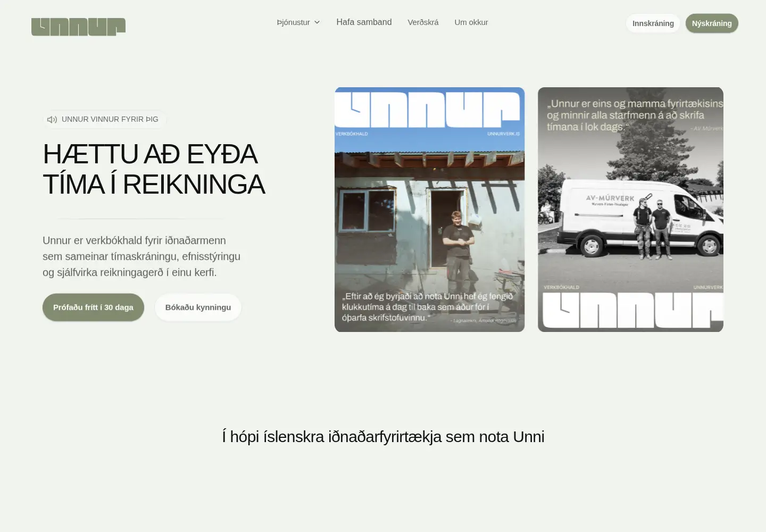Click the speaker icon in the badge

tap(52, 120)
